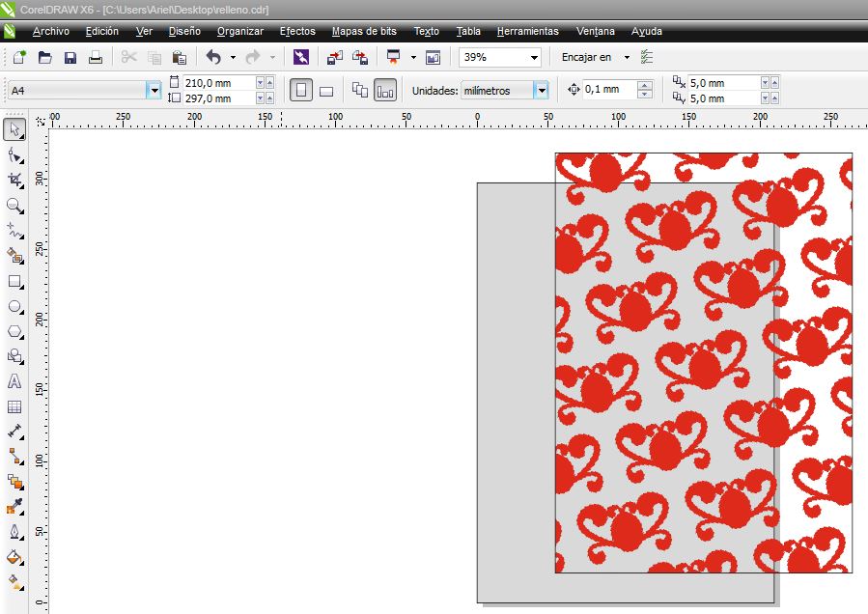Choose the Polygon tool
868x614 pixels.
click(14, 331)
